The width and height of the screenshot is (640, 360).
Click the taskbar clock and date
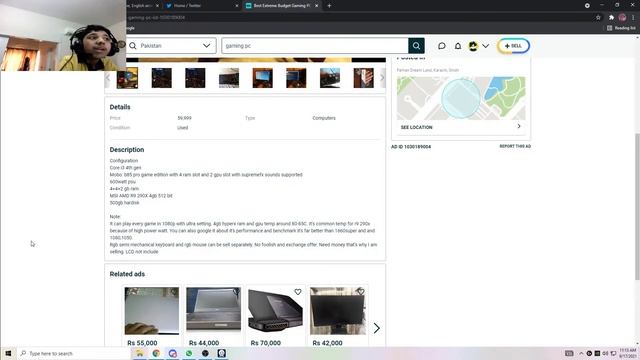coord(627,353)
